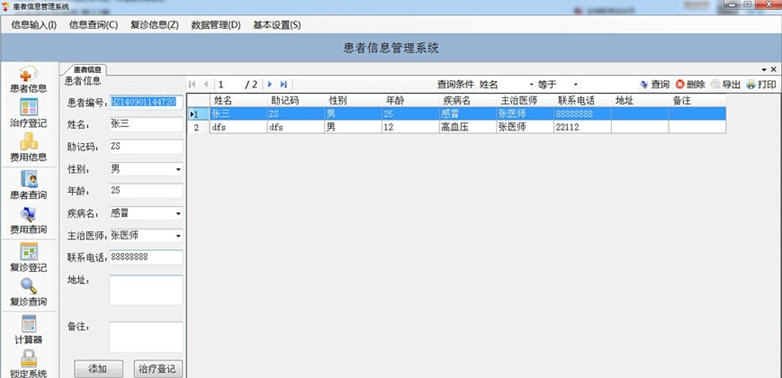Click the current page number field

pos(228,85)
